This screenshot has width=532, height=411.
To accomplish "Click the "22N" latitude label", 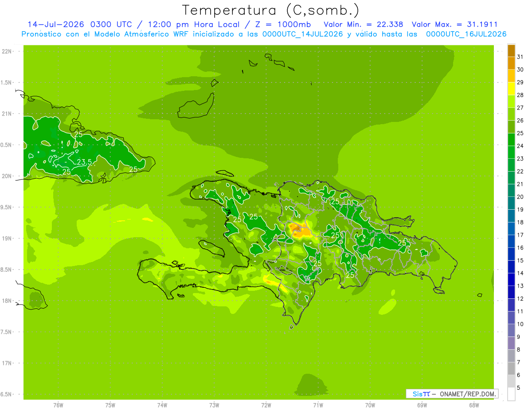I will pyautogui.click(x=8, y=51).
